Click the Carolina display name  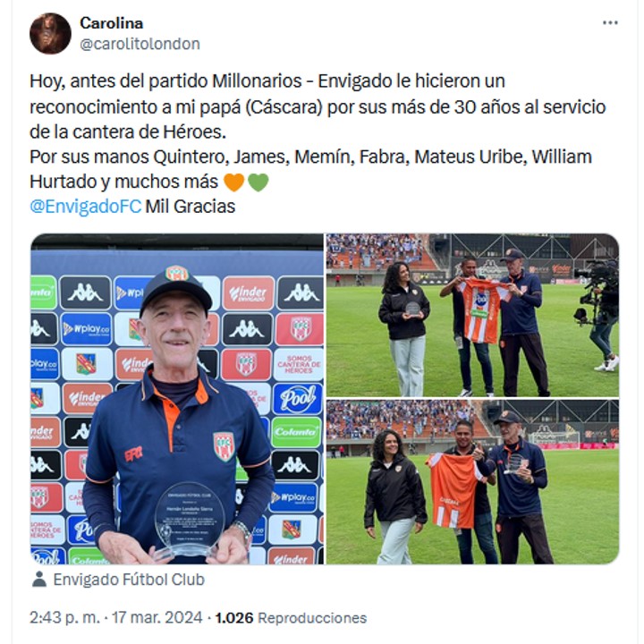[x=111, y=23]
